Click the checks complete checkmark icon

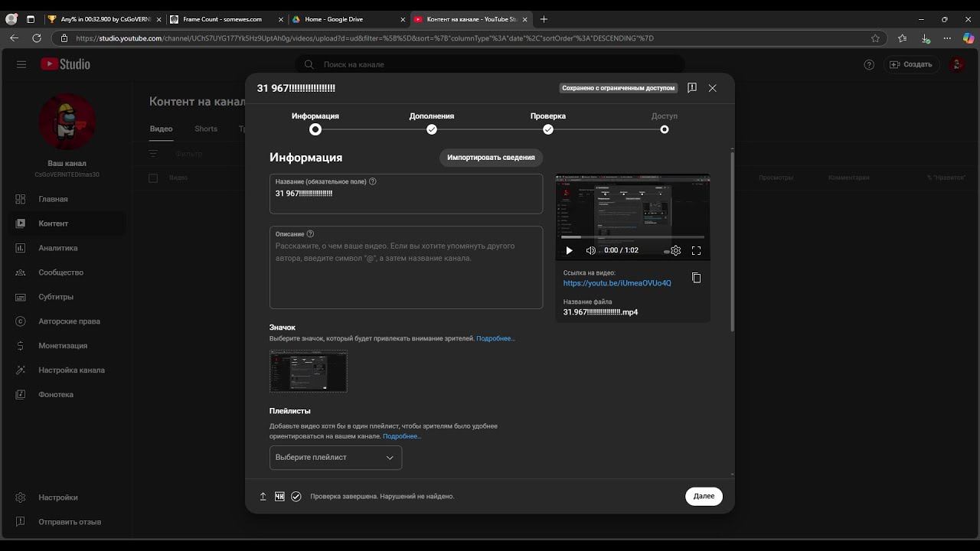pyautogui.click(x=296, y=497)
